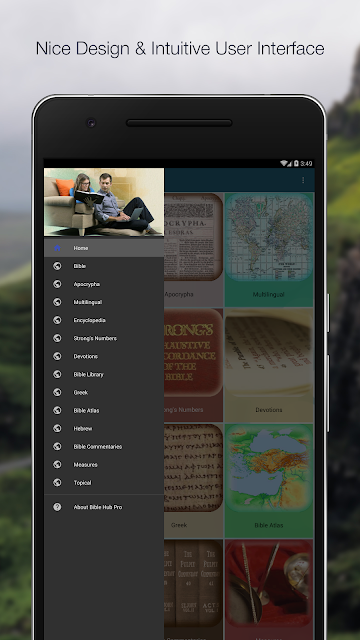Tap the couple reading drawer header image
The width and height of the screenshot is (360, 640).
click(x=104, y=202)
